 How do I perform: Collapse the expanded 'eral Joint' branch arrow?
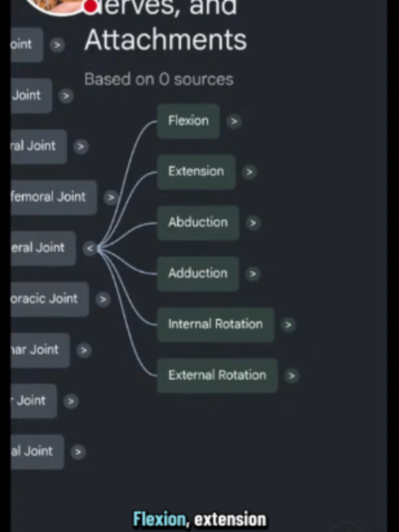(90, 248)
